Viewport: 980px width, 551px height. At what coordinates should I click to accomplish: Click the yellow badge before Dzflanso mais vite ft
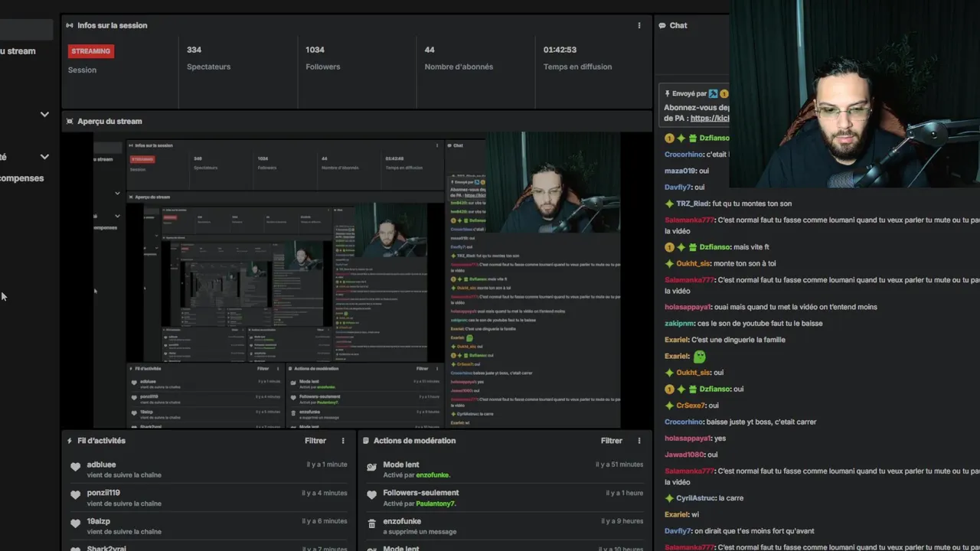669,247
